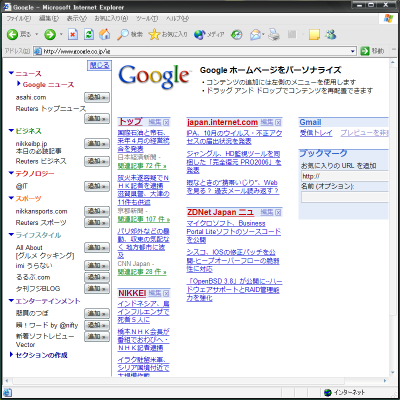This screenshot has height=400, width=400.
Task: Click the 編集 link beside japan.internet.com
Action: tap(267, 122)
